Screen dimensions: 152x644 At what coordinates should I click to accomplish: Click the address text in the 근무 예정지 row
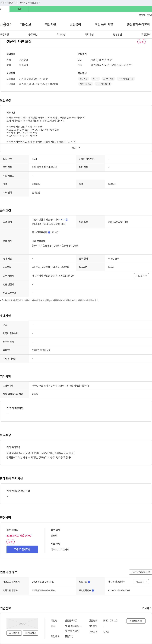coord(53,276)
